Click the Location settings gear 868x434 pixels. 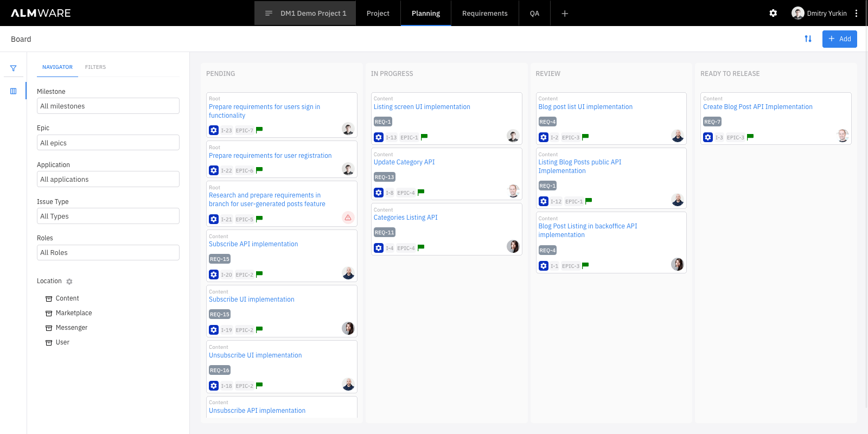[69, 282]
